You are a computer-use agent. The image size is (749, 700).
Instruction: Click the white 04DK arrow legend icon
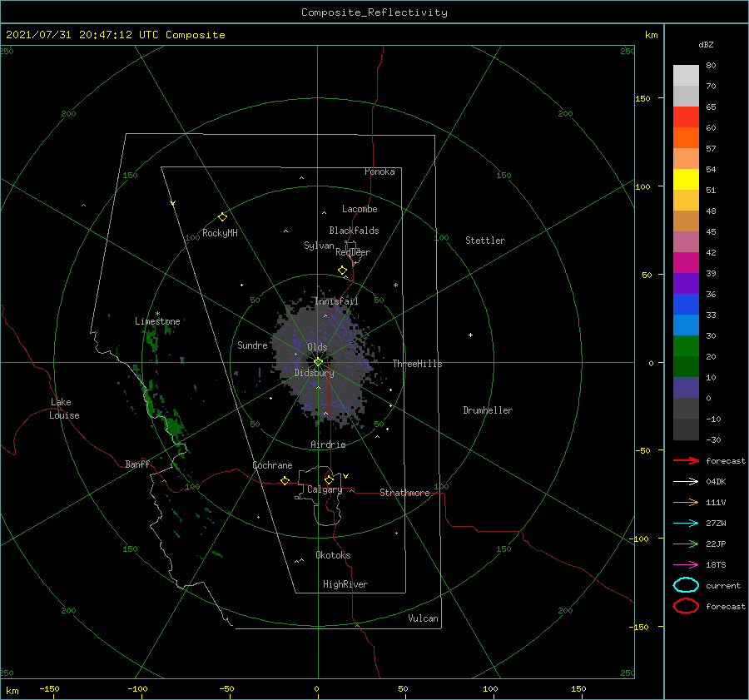point(686,481)
